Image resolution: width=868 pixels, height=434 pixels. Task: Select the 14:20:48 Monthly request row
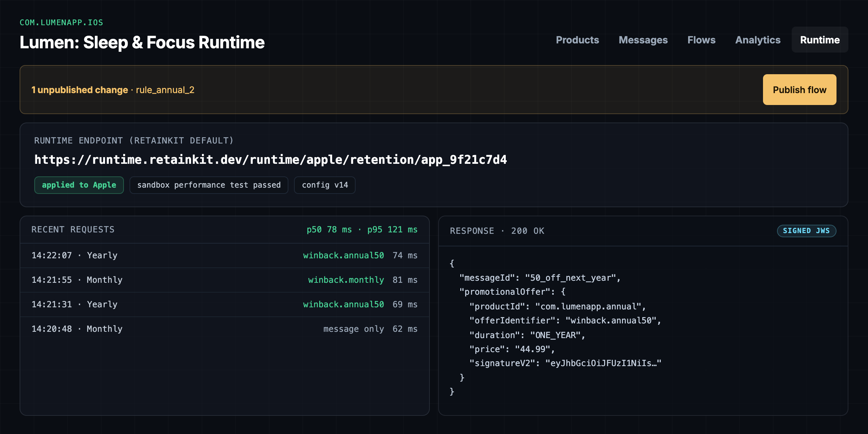point(224,329)
